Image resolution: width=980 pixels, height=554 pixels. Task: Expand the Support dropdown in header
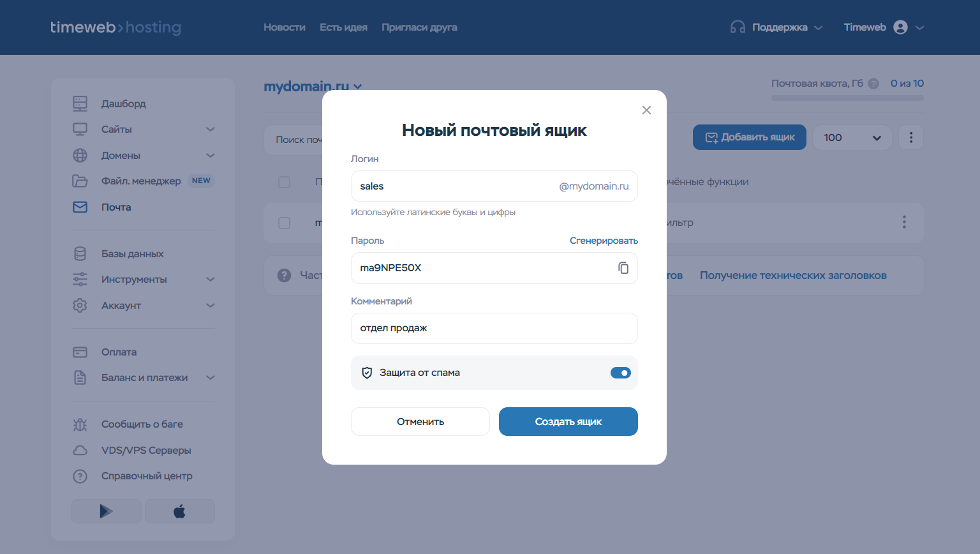point(776,27)
